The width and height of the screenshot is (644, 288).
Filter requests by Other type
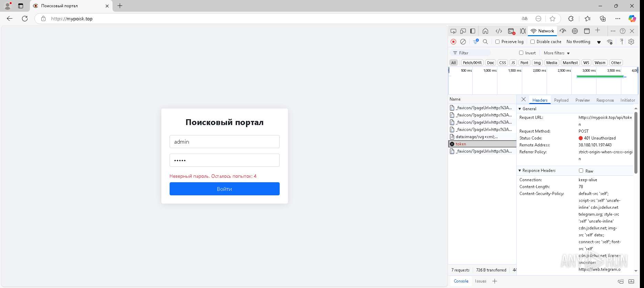(x=616, y=63)
